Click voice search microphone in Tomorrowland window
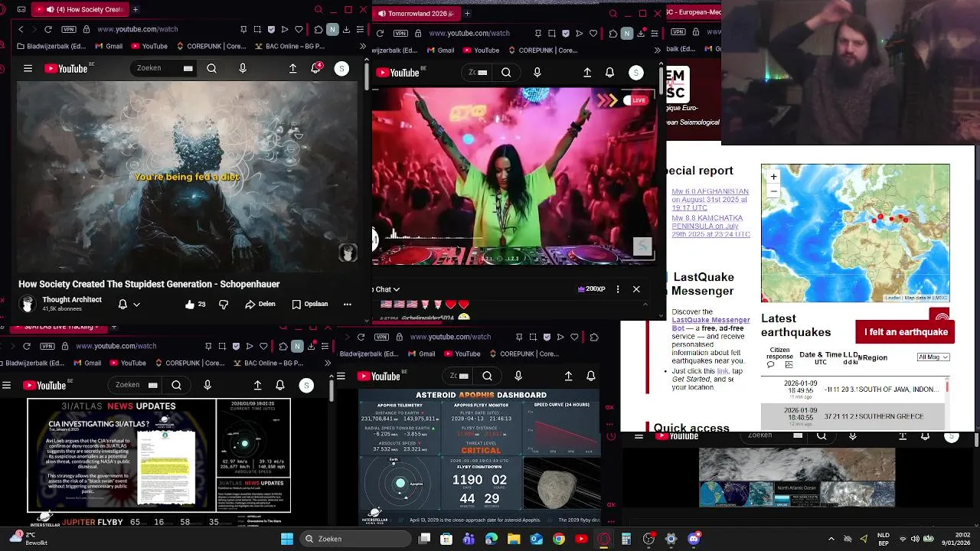The image size is (980, 551). pos(537,72)
